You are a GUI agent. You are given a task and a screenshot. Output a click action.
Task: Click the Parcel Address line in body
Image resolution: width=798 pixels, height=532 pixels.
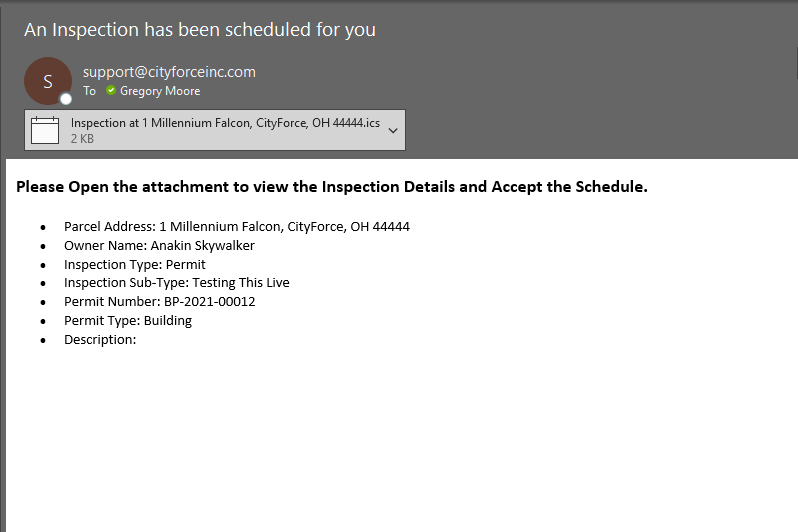point(237,227)
